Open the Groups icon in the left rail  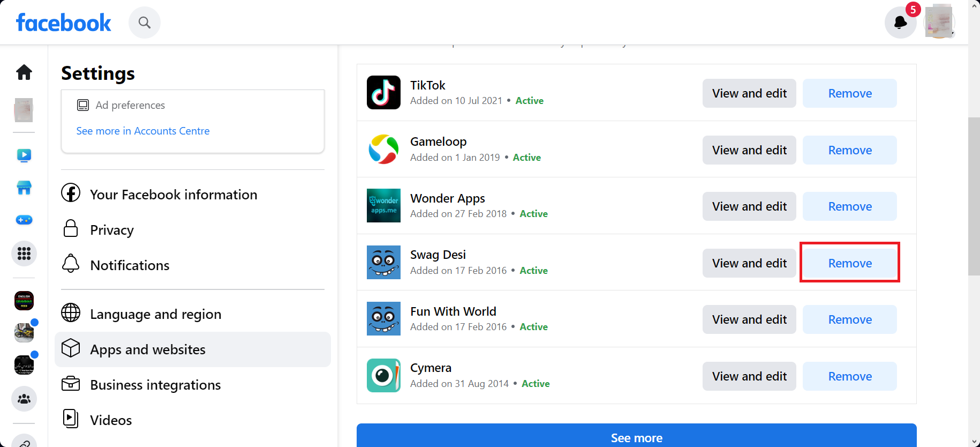pos(24,399)
